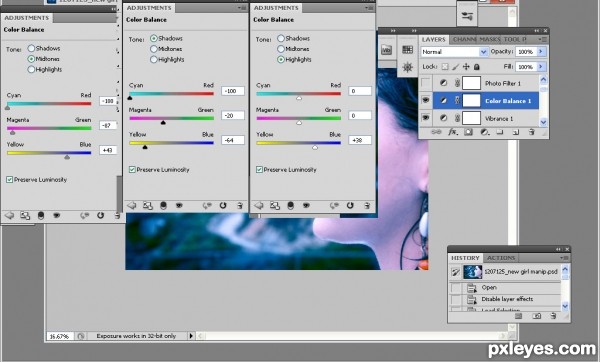Lock transparent pixels in the Layers panel

tap(445, 67)
